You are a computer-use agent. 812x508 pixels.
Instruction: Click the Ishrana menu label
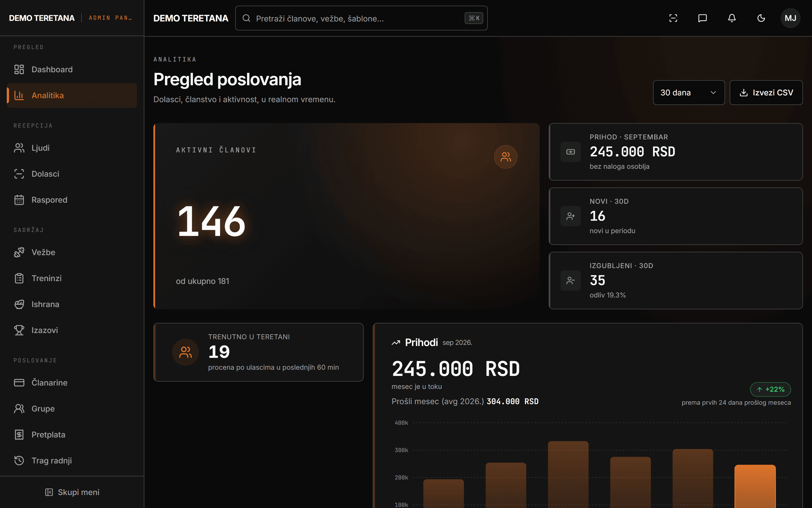pyautogui.click(x=45, y=305)
